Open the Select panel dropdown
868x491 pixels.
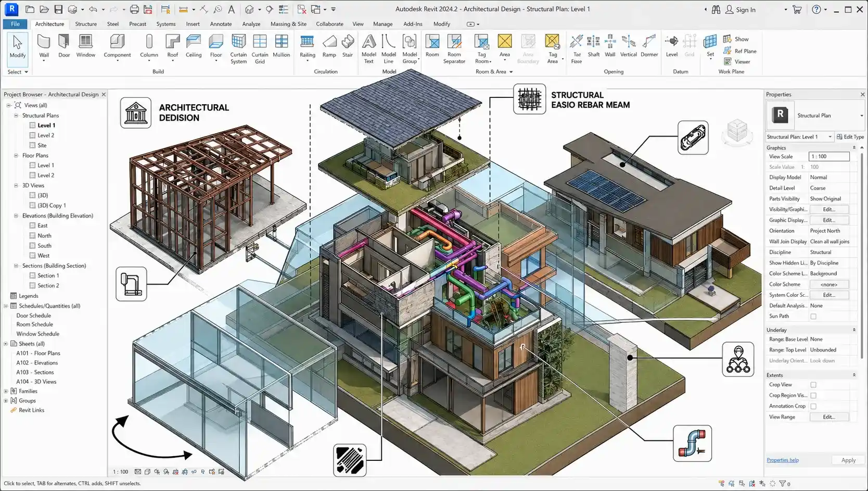click(x=18, y=72)
